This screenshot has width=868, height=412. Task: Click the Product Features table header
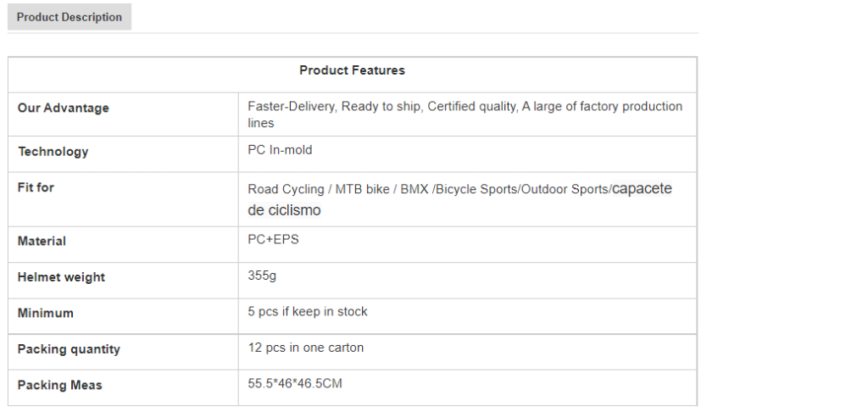[x=352, y=70]
